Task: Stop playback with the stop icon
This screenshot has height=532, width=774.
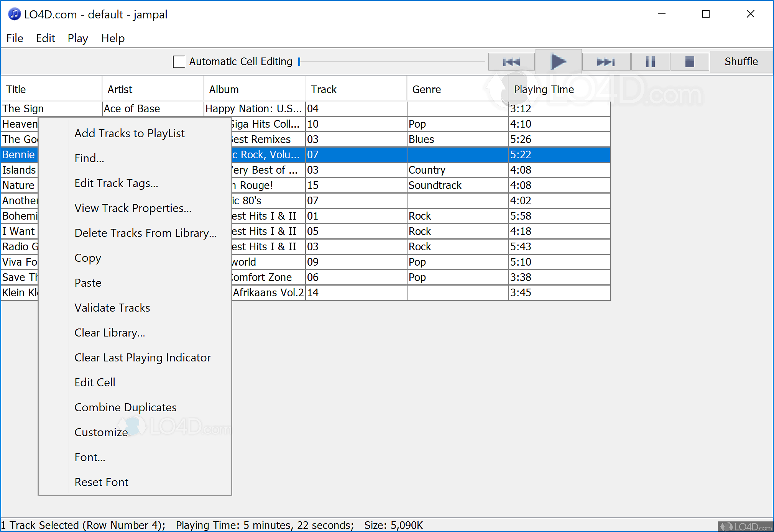Action: click(x=689, y=62)
